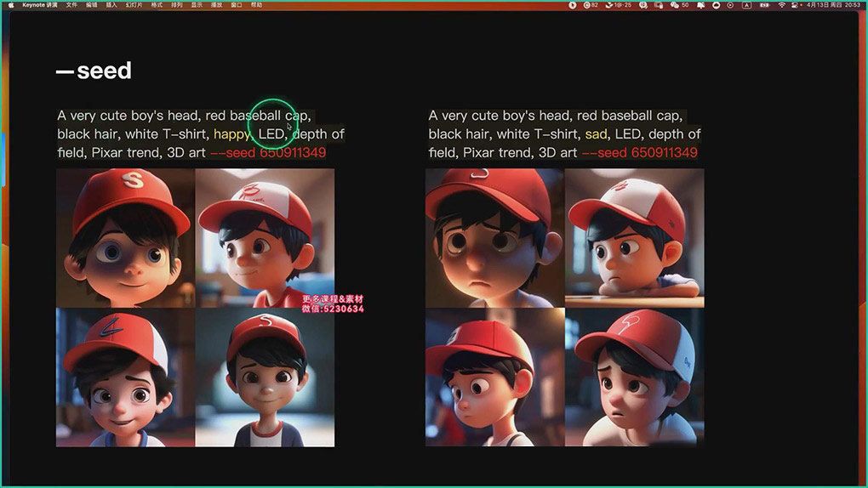Select bottom-right sad boy image
Viewport: 868px width, 488px height.
click(x=634, y=377)
